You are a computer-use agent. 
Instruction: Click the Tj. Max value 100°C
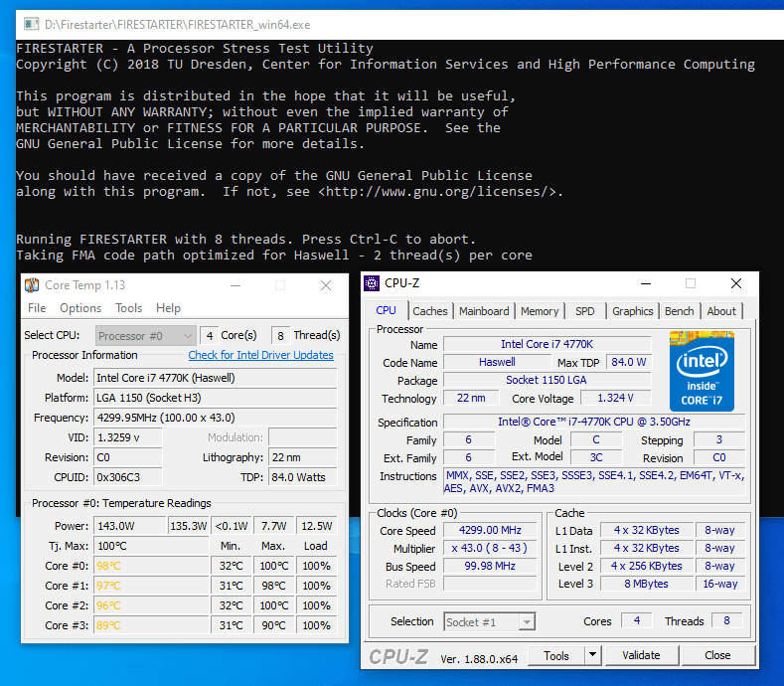click(x=151, y=546)
